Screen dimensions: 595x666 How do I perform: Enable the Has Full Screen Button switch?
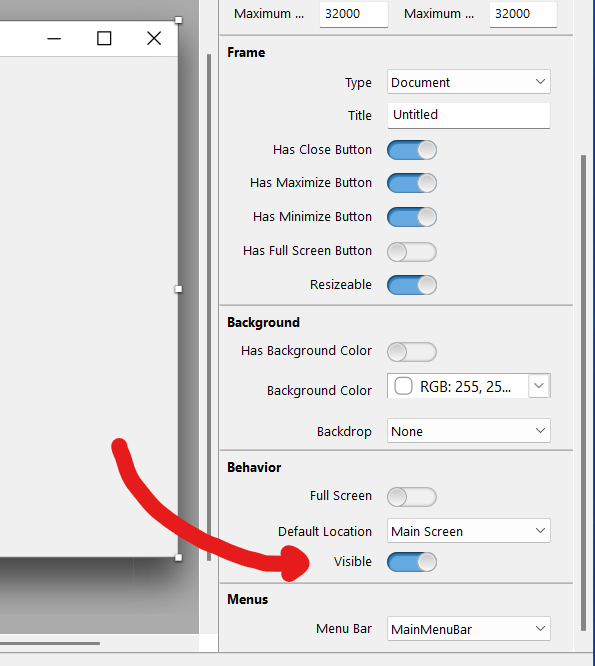coord(412,251)
